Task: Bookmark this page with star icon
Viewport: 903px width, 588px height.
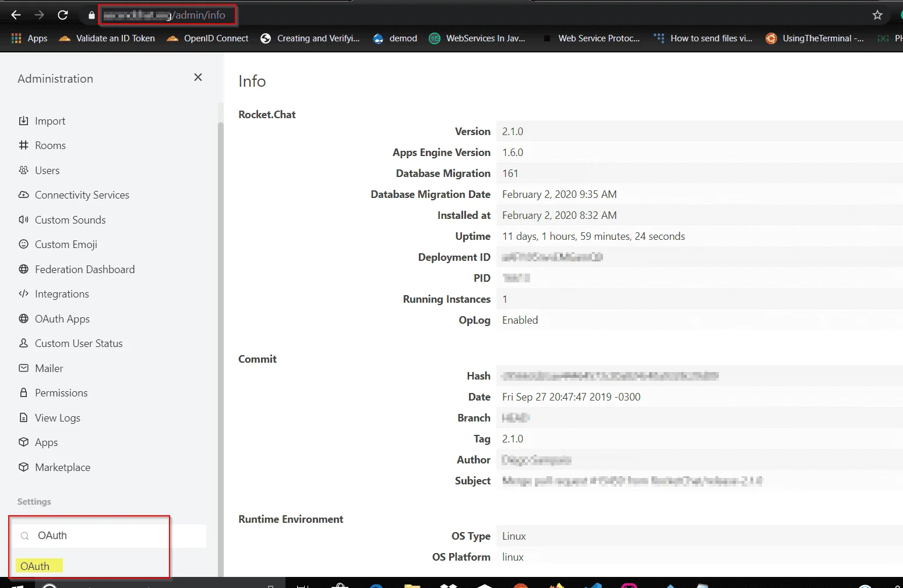Action: coord(877,15)
